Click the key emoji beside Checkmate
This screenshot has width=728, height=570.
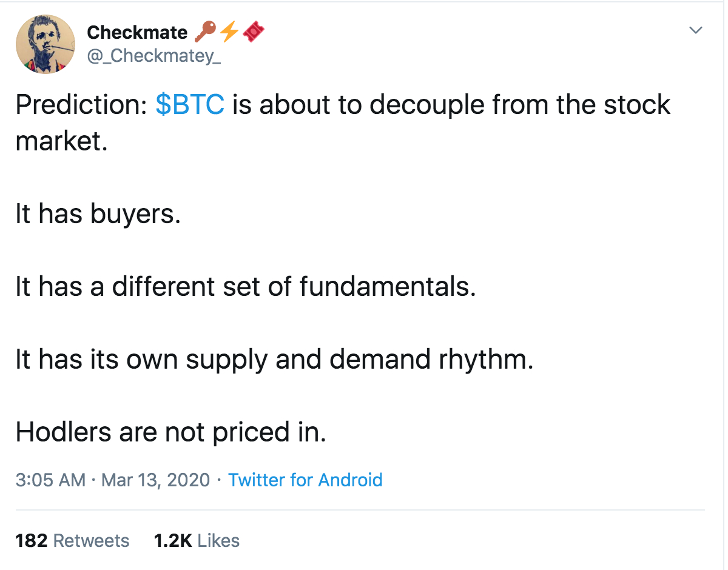[204, 32]
